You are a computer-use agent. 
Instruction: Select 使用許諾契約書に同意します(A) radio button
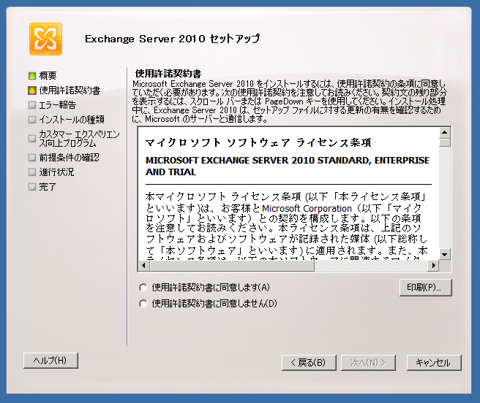143,287
